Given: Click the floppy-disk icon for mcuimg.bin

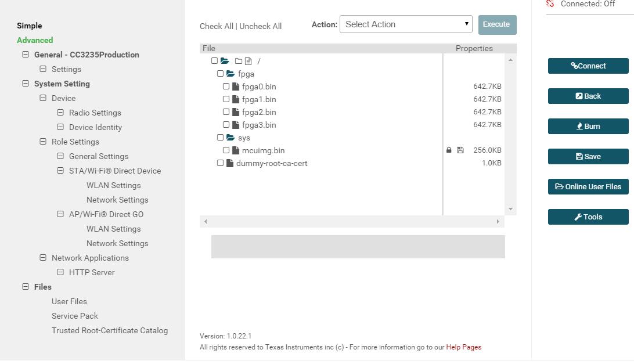Looking at the screenshot, I should (460, 150).
